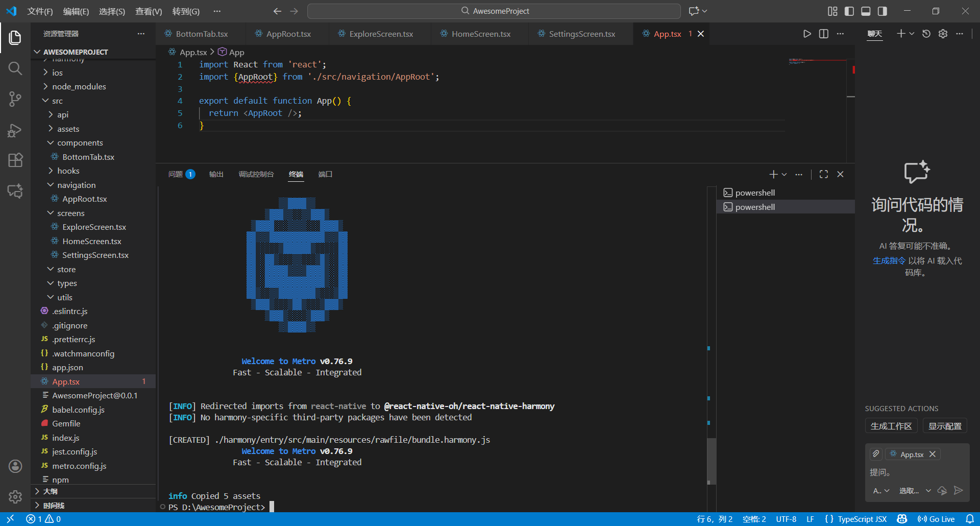980x526 pixels.
Task: Run App.tsx using the play icon
Action: pyautogui.click(x=807, y=34)
